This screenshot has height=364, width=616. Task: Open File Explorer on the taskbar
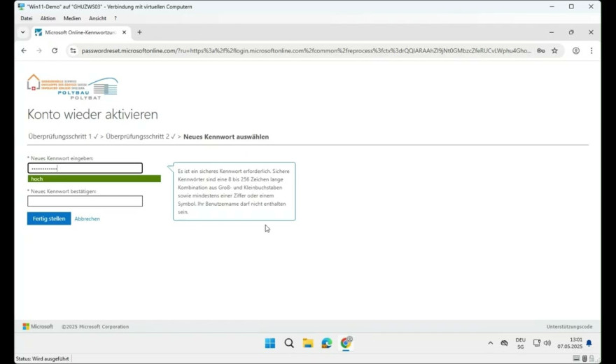[308, 343]
